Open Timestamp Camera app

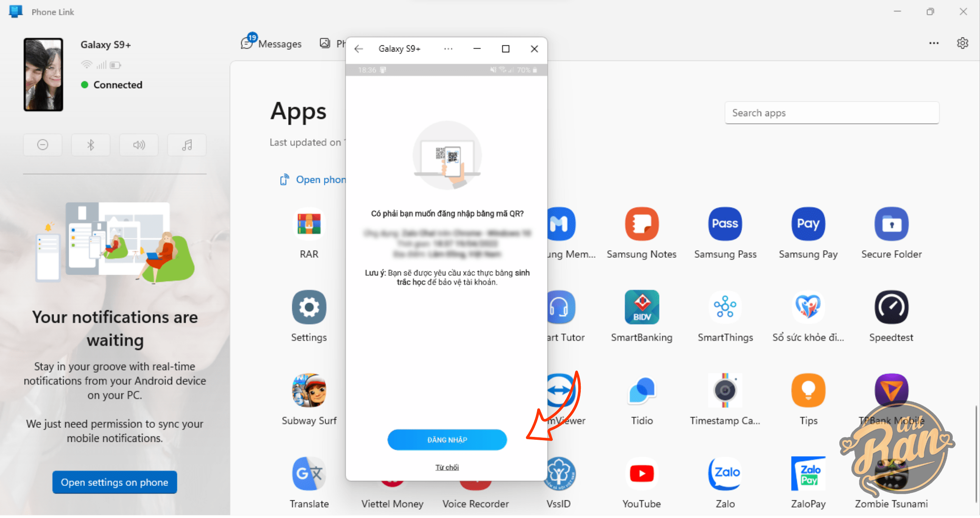click(x=725, y=390)
